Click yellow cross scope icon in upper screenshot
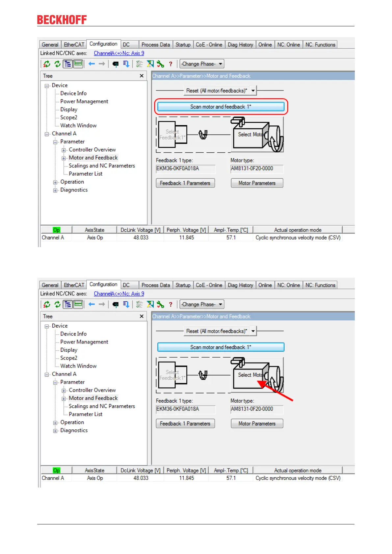The image size is (392, 554). [150, 64]
